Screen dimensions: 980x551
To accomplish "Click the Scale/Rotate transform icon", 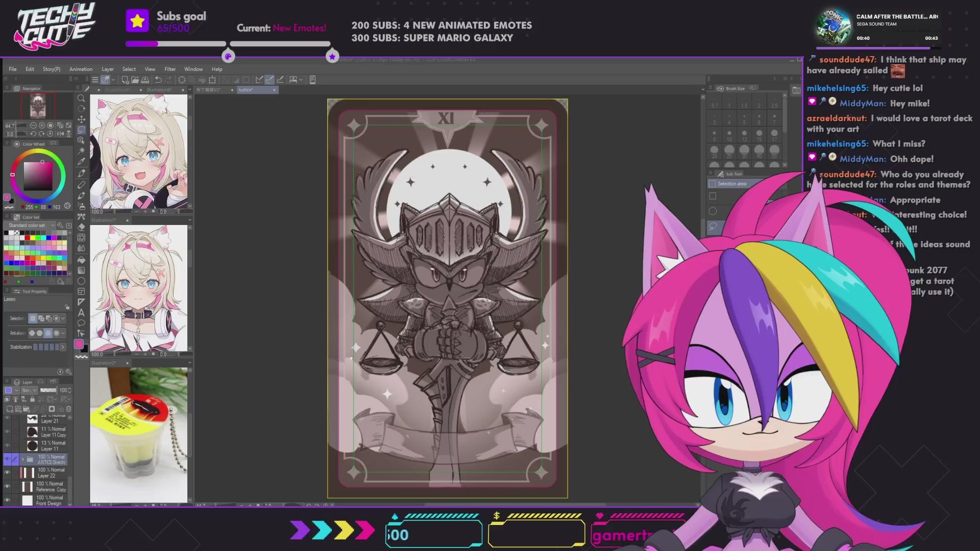I will point(212,80).
